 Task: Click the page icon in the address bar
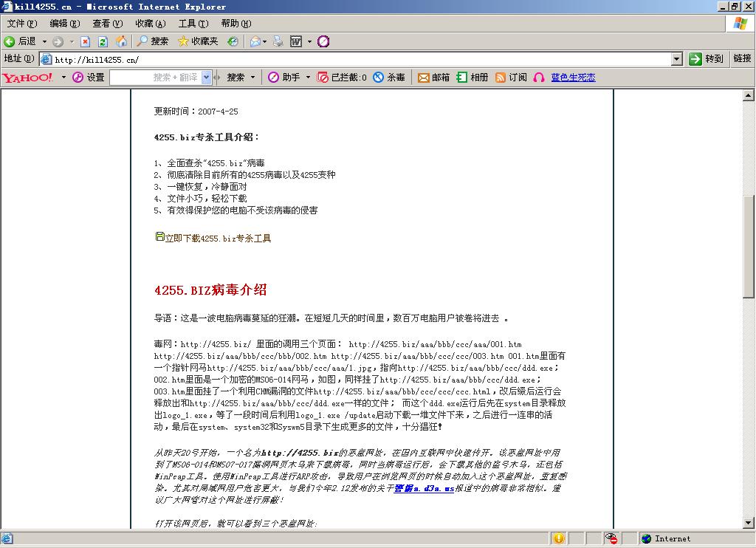point(47,59)
